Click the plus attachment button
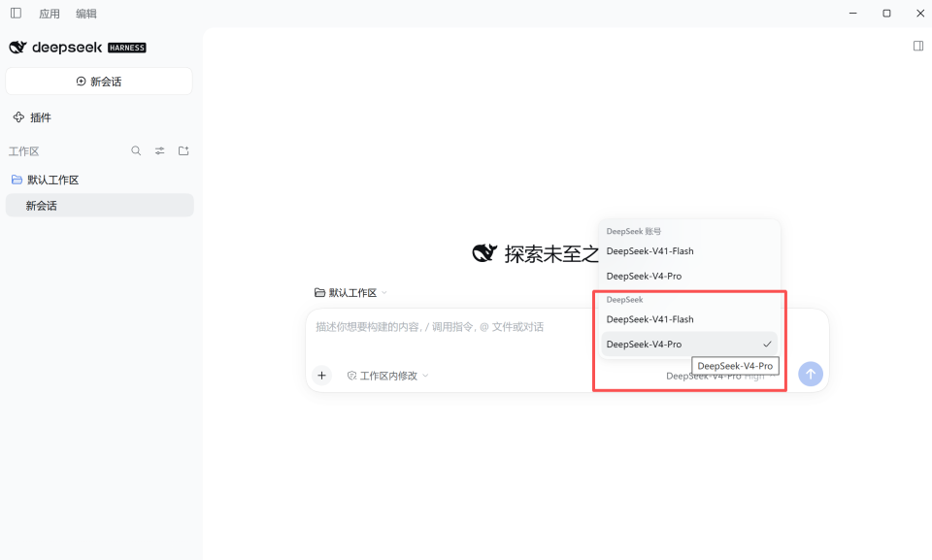The height and width of the screenshot is (560, 932). pos(321,376)
